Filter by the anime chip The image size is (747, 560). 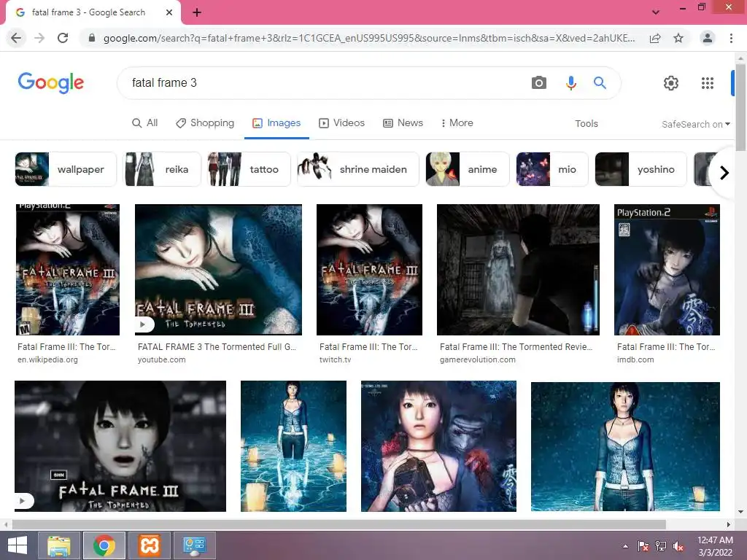click(468, 169)
